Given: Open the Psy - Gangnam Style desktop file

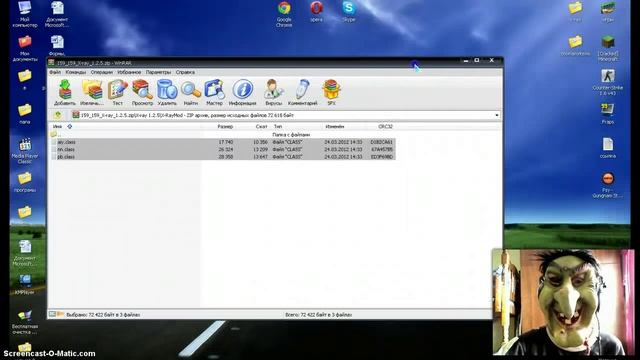Looking at the screenshot, I should [608, 185].
